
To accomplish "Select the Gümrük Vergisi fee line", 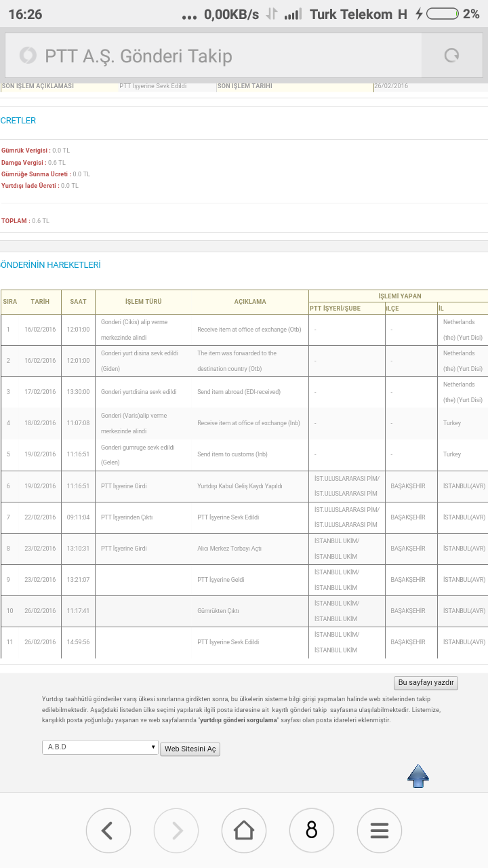I will (35, 151).
